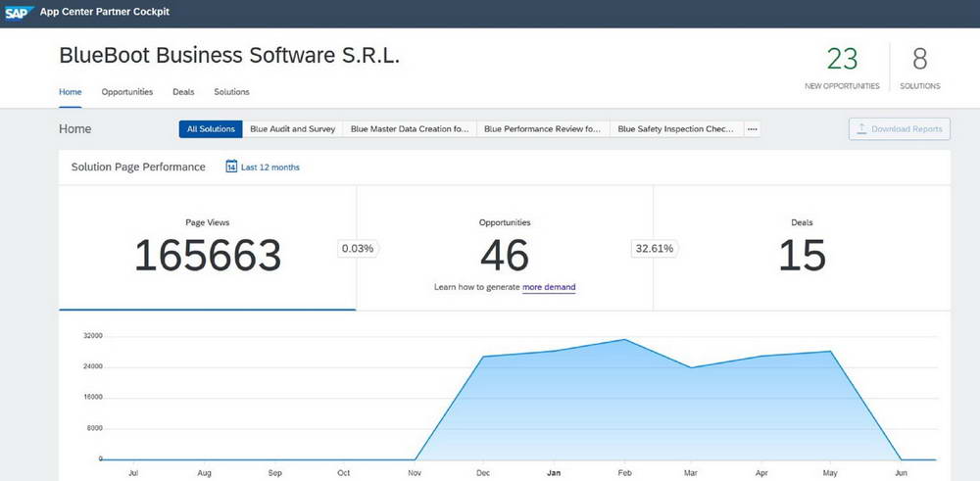Click the calendar icon beside Last 12 months
980x481 pixels.
231,167
